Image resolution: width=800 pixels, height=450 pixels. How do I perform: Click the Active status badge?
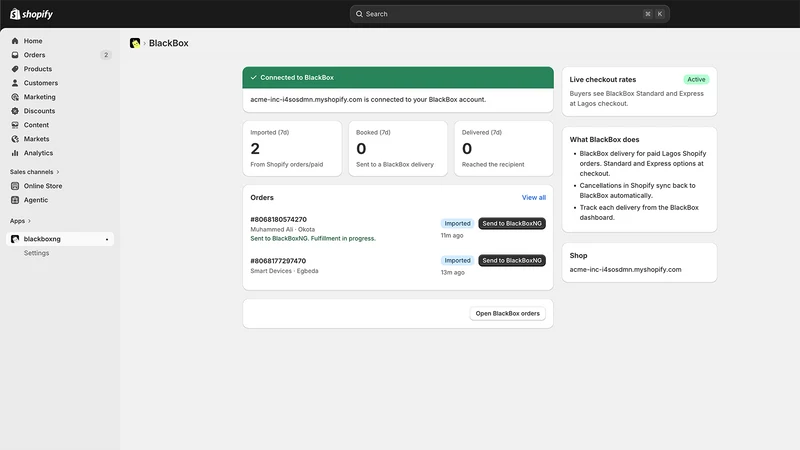tap(696, 80)
